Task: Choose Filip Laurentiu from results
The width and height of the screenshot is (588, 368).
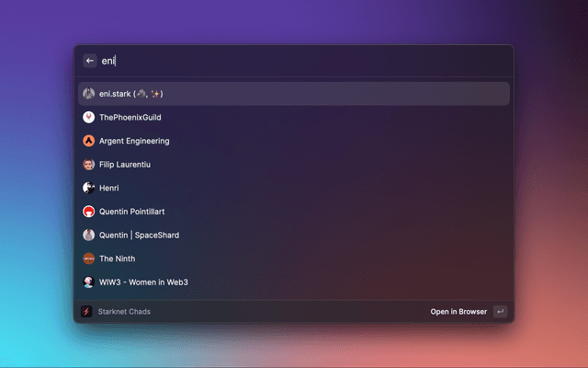Action: (x=294, y=165)
